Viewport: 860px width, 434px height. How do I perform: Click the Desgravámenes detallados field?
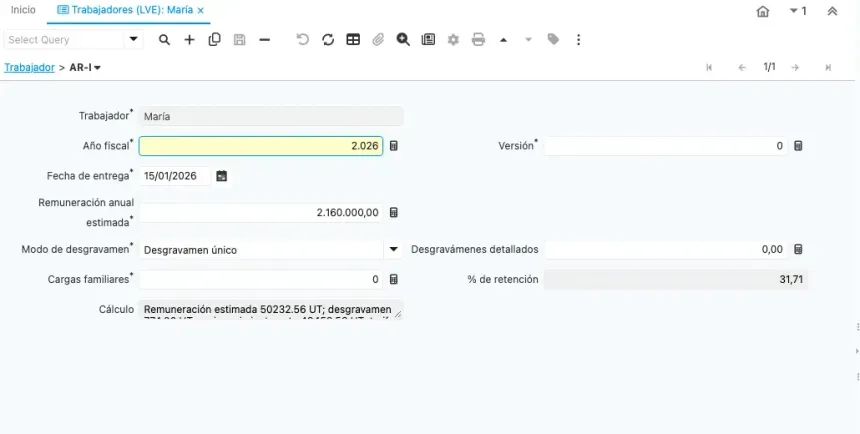click(666, 249)
